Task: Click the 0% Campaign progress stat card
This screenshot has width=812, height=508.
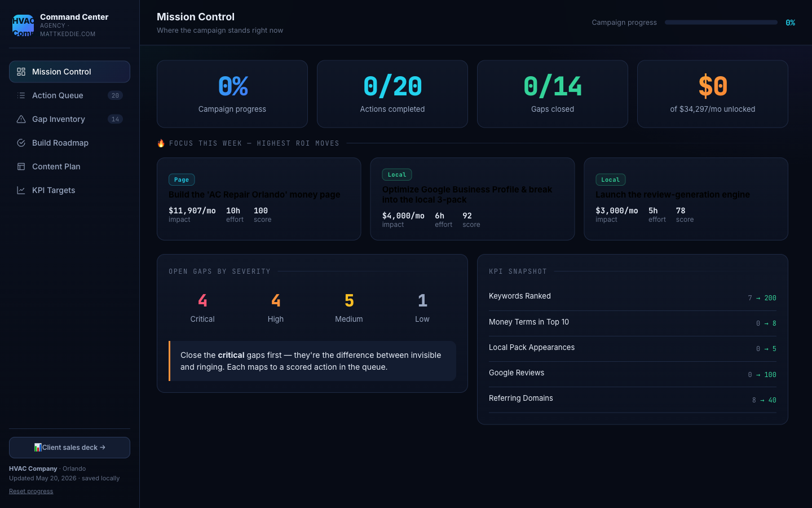Action: (x=232, y=94)
